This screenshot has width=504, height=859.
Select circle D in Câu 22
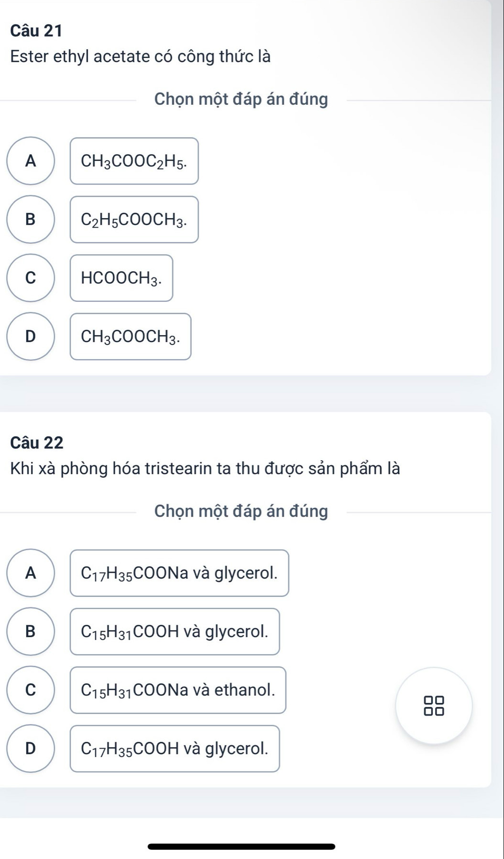[31, 749]
